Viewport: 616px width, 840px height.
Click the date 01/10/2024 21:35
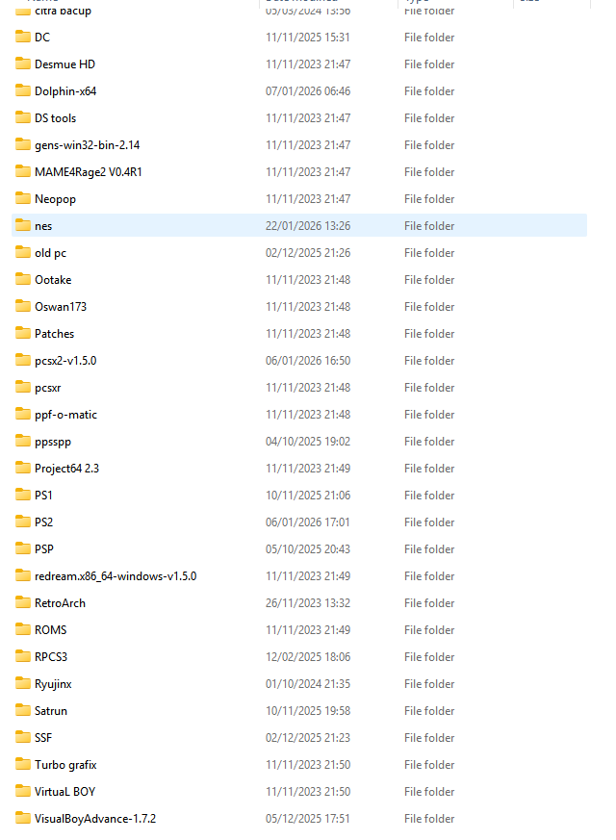[x=308, y=684]
